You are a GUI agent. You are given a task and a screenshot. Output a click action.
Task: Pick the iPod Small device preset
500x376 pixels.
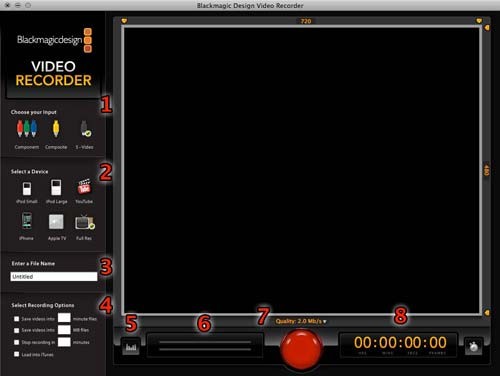click(27, 188)
